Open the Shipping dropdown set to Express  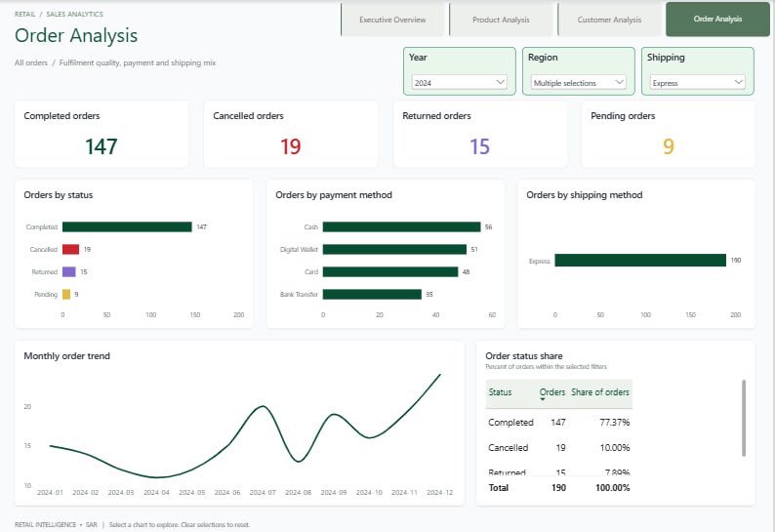tap(697, 82)
